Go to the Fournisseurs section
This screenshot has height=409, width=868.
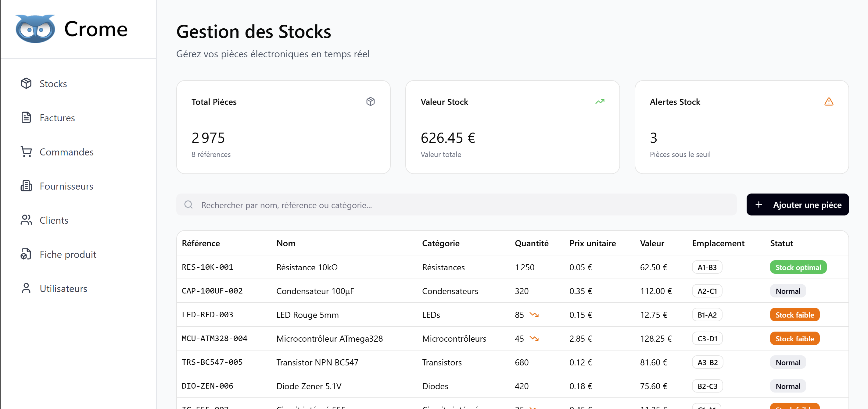pos(66,186)
